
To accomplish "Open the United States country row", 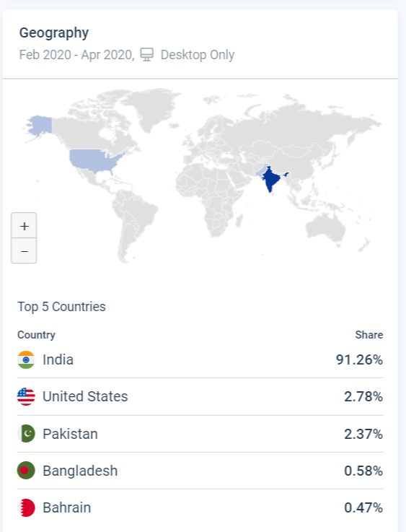I will [200, 396].
